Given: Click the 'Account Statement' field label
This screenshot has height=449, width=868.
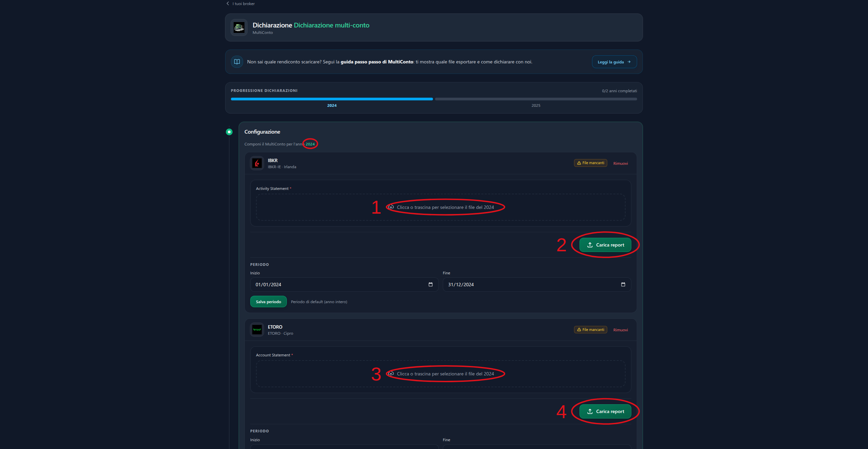Looking at the screenshot, I should coord(273,355).
